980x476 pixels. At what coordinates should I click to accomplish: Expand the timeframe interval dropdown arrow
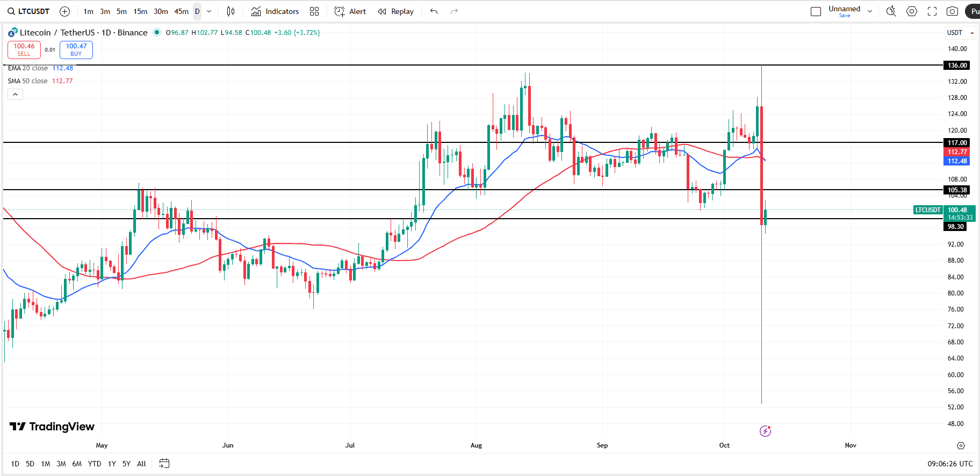click(x=209, y=11)
